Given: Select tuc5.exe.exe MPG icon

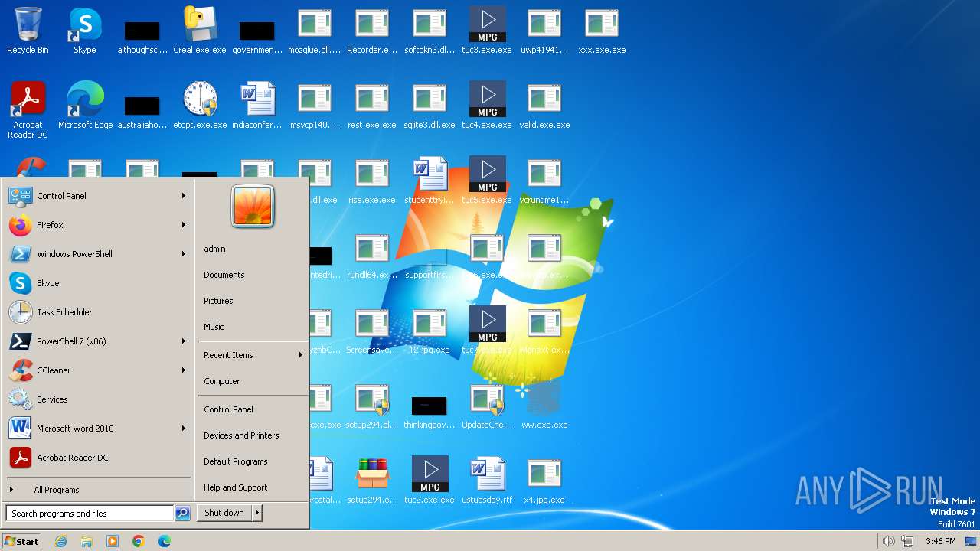Looking at the screenshot, I should point(487,181).
